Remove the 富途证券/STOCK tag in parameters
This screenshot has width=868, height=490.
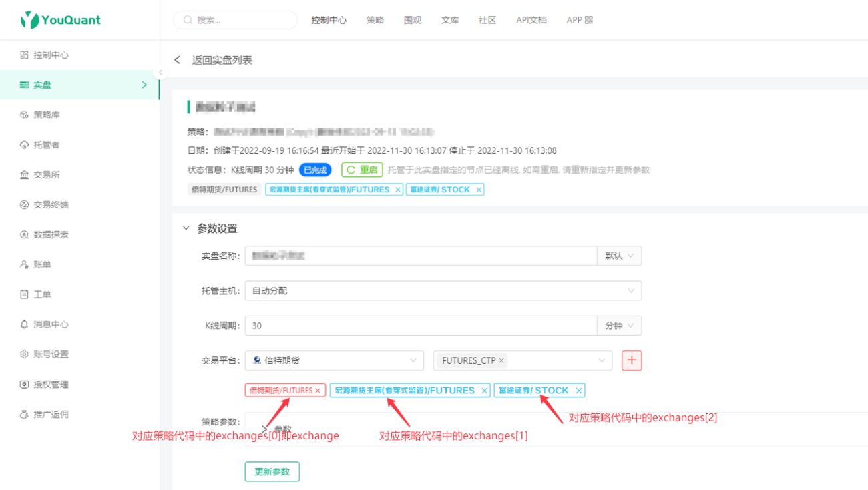click(x=579, y=391)
